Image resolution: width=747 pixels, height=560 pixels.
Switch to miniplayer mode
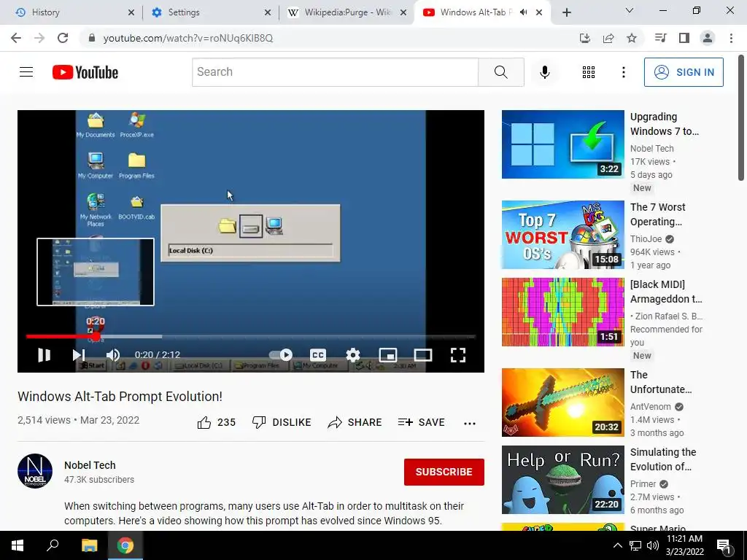tap(388, 355)
